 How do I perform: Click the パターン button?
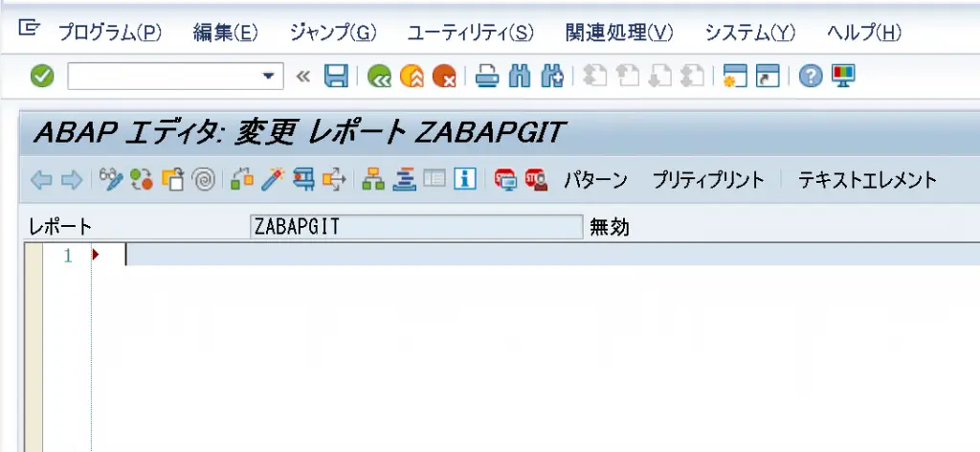click(x=595, y=181)
